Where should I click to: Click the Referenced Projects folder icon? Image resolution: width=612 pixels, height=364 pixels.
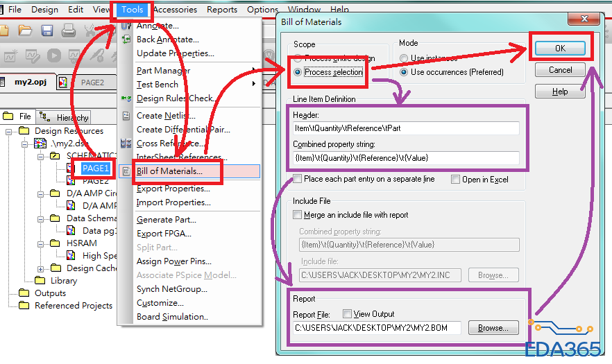tap(24, 305)
